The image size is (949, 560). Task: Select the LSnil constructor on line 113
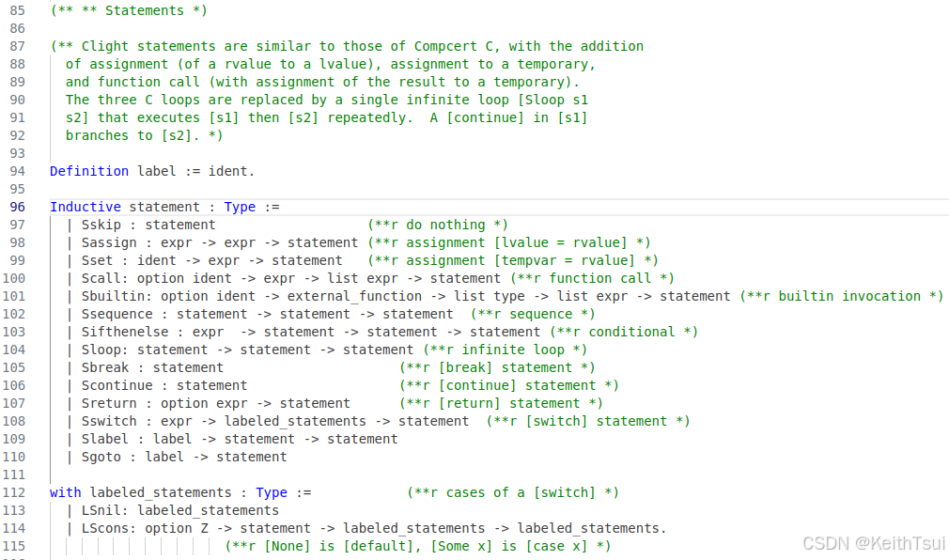(x=101, y=510)
